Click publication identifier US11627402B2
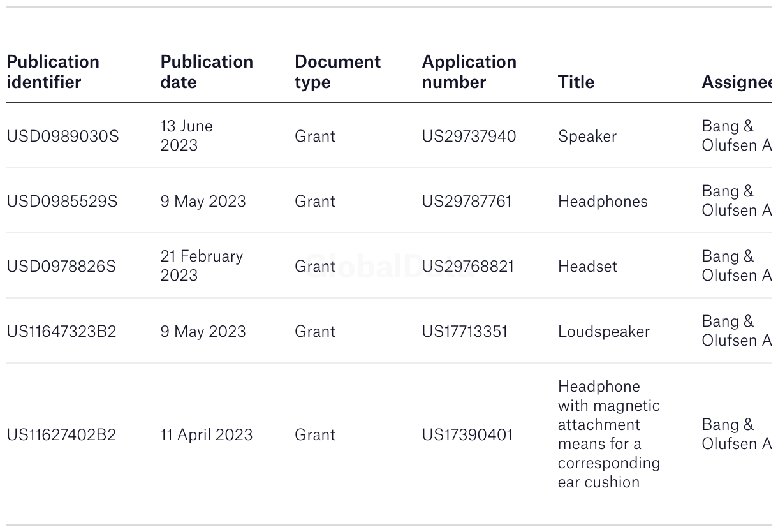 pyautogui.click(x=61, y=435)
